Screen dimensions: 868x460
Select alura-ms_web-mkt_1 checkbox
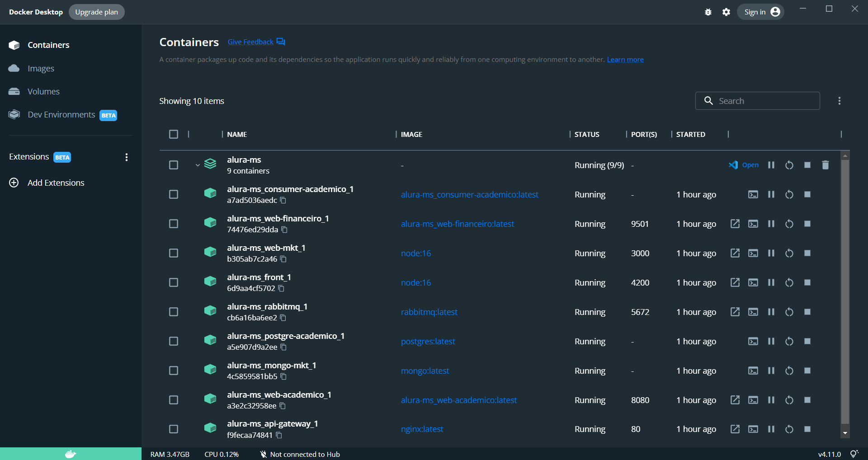coord(174,253)
